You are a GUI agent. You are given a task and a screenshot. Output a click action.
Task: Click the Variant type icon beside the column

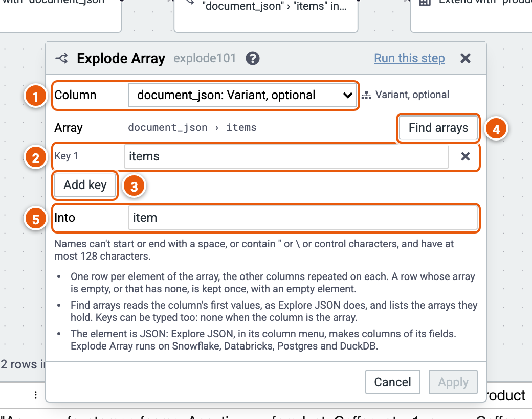coord(366,95)
